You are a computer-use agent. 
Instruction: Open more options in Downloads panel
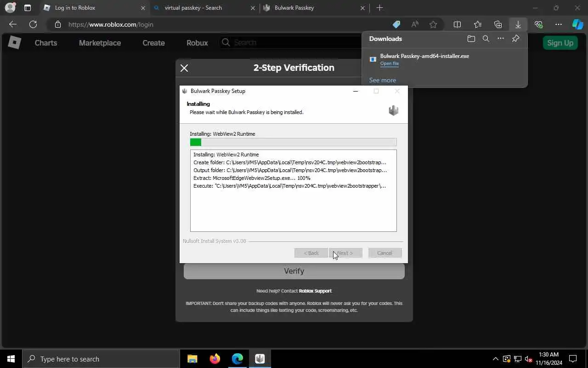(501, 39)
